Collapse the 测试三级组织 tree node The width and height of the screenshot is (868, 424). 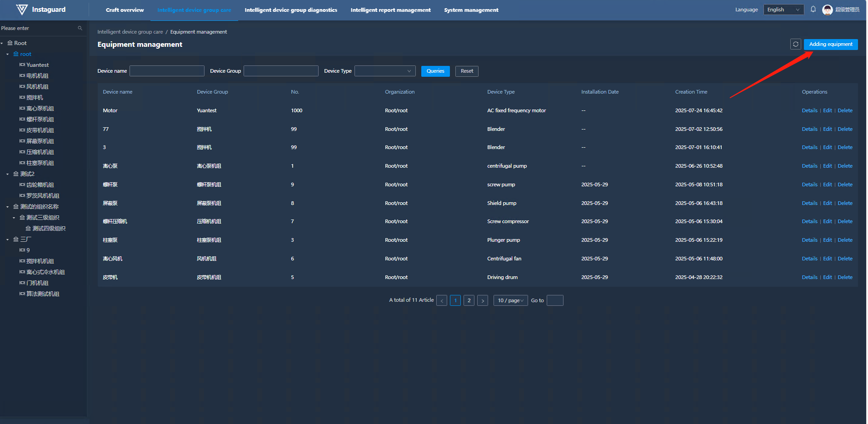click(x=14, y=218)
